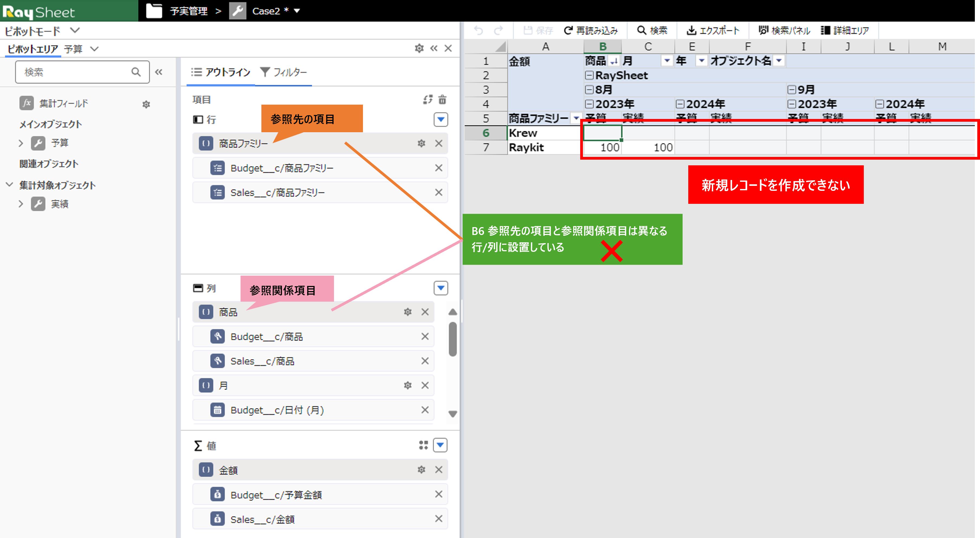
Task: Remove Sales__c/商品 field
Action: [425, 361]
